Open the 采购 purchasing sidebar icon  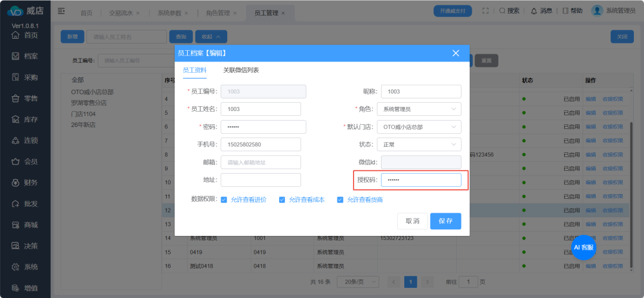[16, 77]
